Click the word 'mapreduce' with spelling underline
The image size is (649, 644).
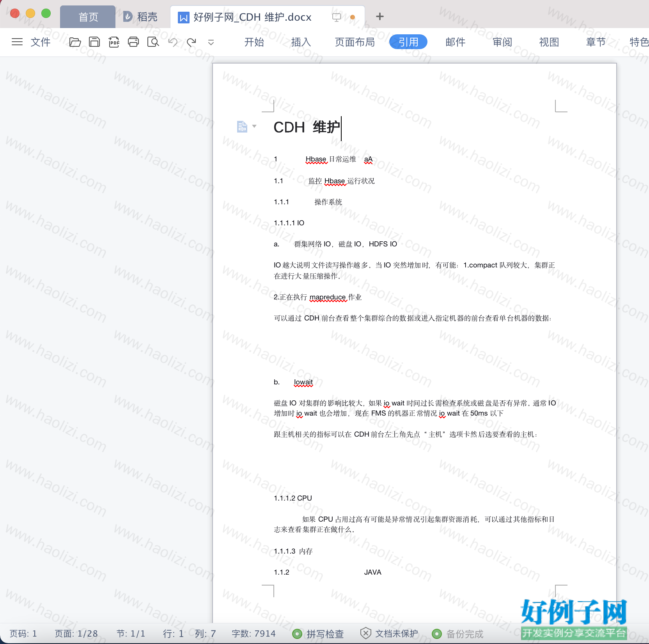(328, 297)
